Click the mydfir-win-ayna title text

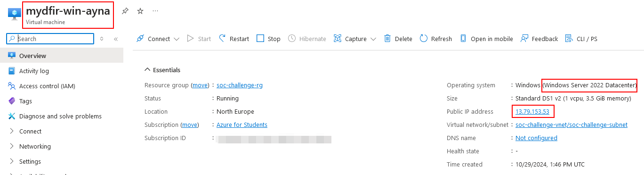(68, 11)
